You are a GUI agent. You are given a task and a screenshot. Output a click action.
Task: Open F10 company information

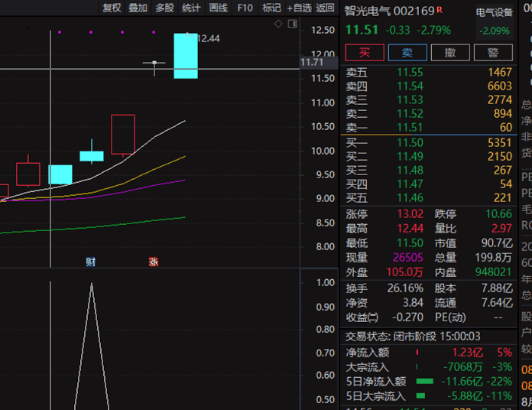point(245,8)
